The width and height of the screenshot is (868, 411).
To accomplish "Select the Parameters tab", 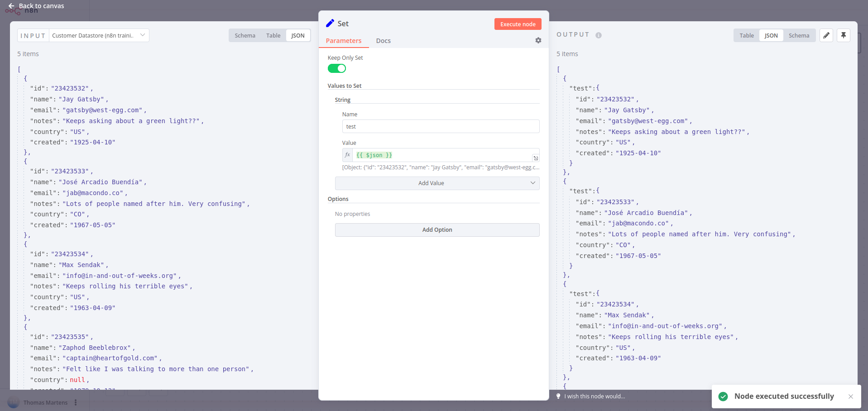I will point(343,41).
